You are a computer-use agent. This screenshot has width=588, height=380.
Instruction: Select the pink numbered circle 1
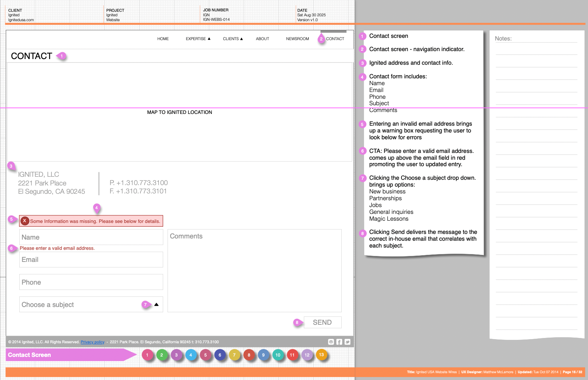[147, 355]
